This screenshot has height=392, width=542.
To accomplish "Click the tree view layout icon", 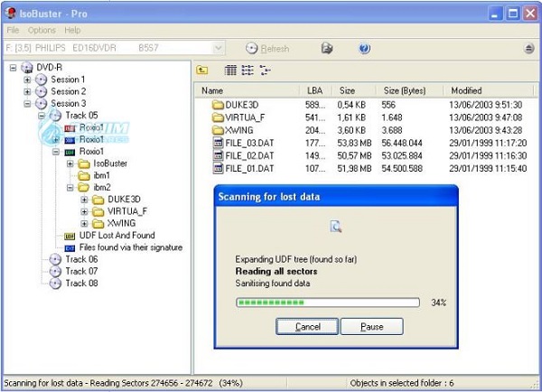I will pyautogui.click(x=263, y=70).
